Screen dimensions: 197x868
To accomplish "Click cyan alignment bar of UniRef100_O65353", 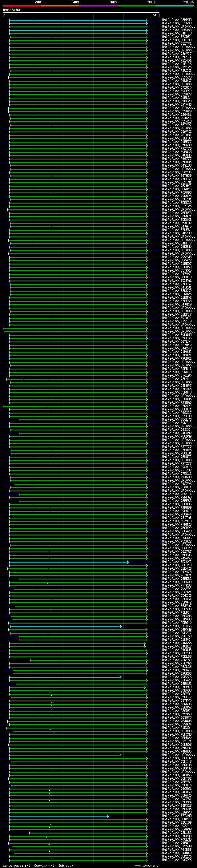I will point(78,30).
